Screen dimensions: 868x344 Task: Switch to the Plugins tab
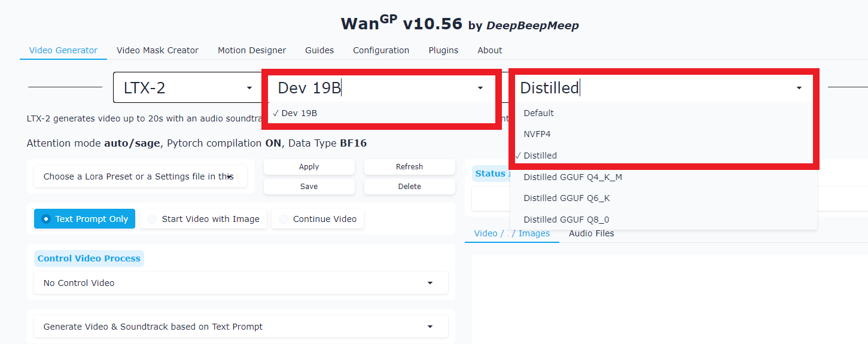tap(443, 50)
